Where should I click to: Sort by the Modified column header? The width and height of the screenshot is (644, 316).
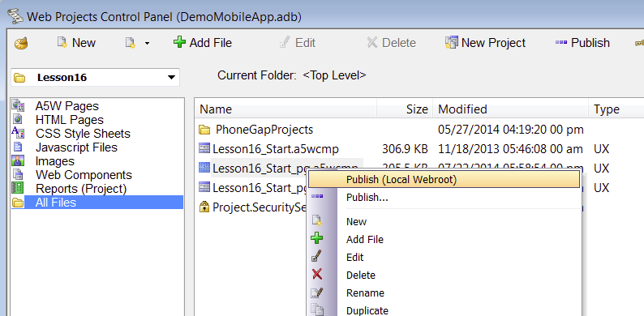click(510, 109)
